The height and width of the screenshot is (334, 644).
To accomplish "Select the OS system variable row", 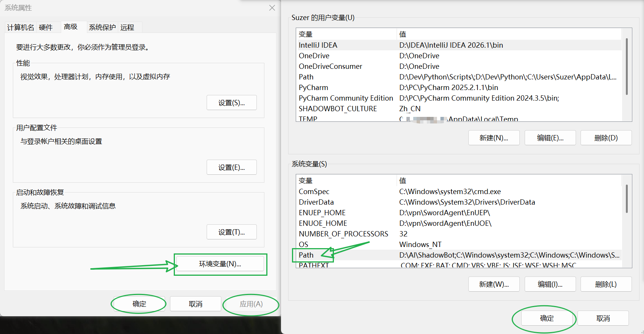I will 459,244.
